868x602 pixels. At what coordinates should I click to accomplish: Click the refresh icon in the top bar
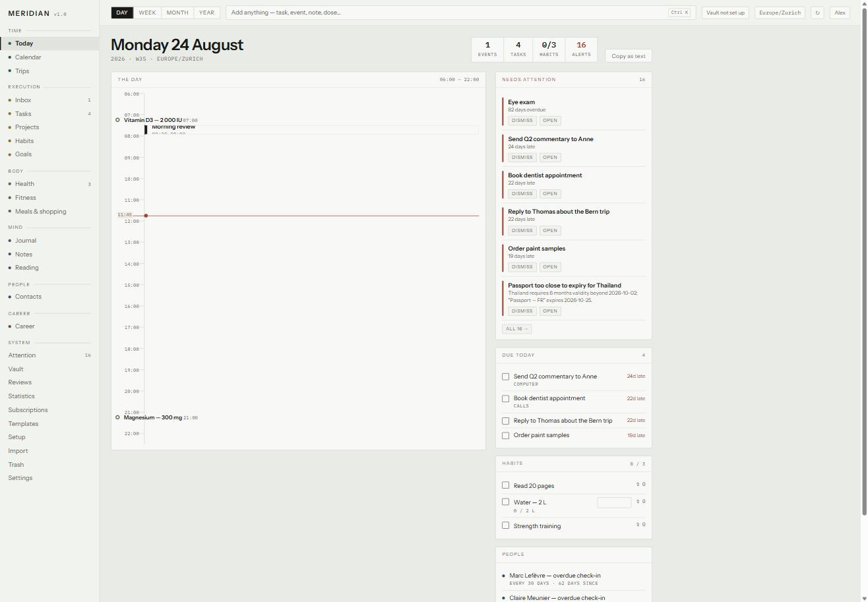point(817,13)
